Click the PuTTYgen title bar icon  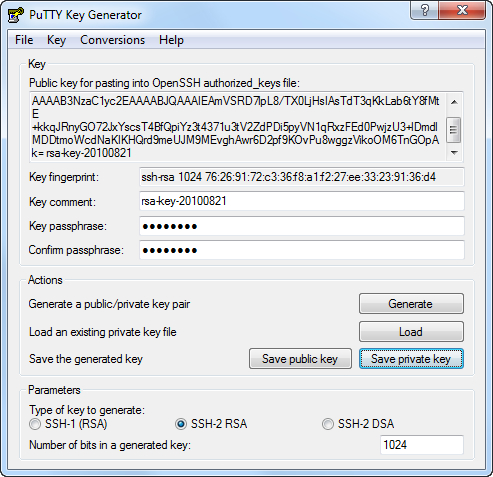(x=16, y=15)
